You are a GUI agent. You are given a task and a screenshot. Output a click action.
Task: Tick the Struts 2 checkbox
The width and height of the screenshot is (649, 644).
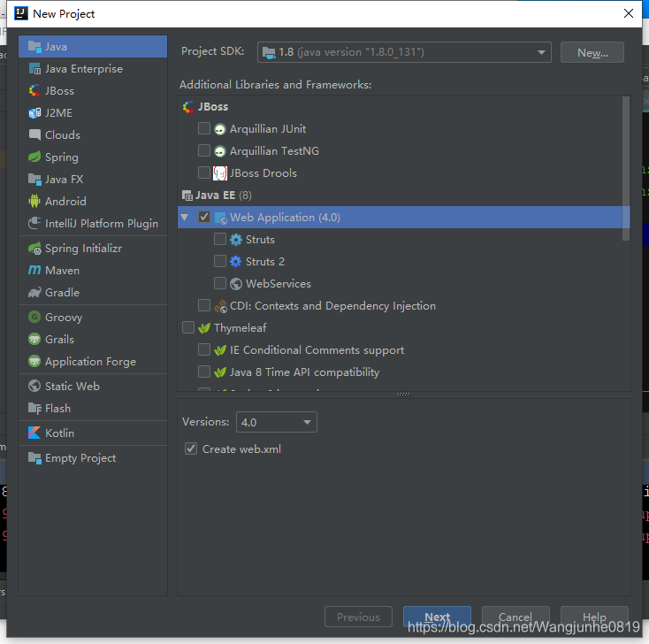(x=220, y=261)
